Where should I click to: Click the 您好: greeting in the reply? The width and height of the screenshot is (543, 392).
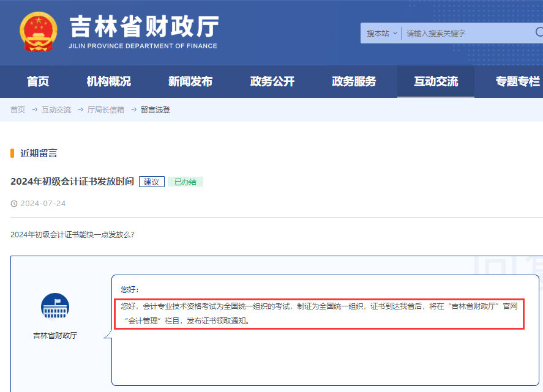130,290
